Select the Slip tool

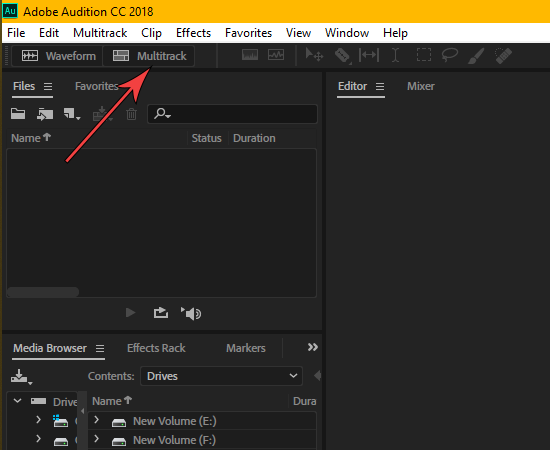tap(369, 55)
